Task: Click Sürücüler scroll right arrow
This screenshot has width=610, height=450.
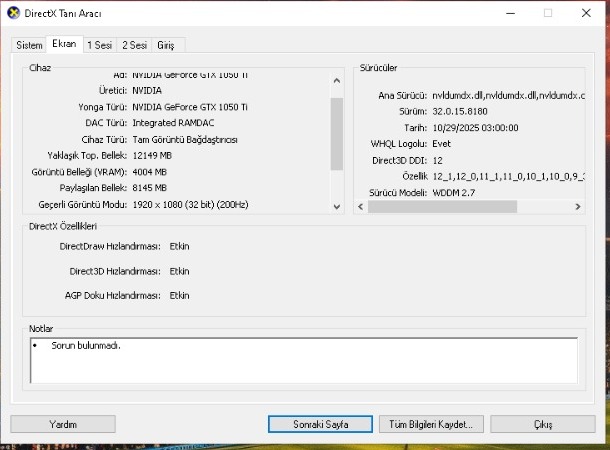Action: (x=578, y=207)
